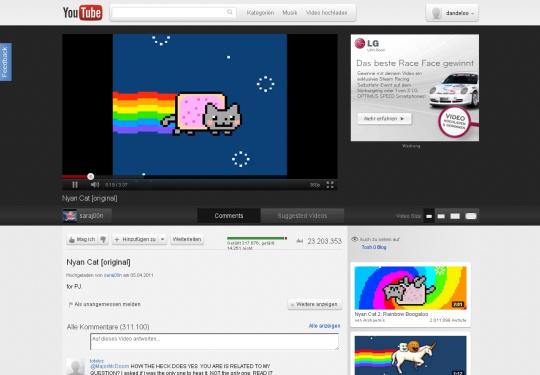Viewport: 540px width, 375px height.
Task: Enter fullscreen with the expand icon
Action: click(330, 185)
